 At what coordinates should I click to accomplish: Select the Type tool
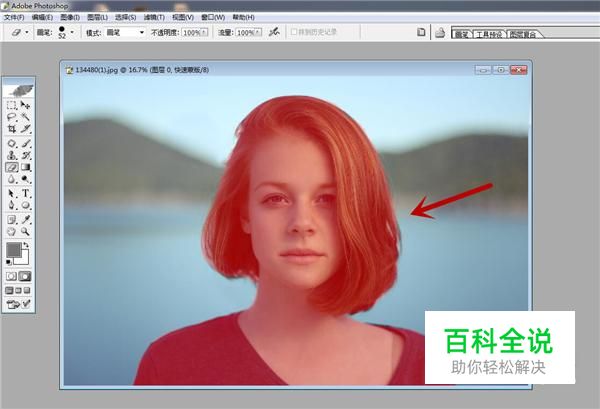coord(25,193)
